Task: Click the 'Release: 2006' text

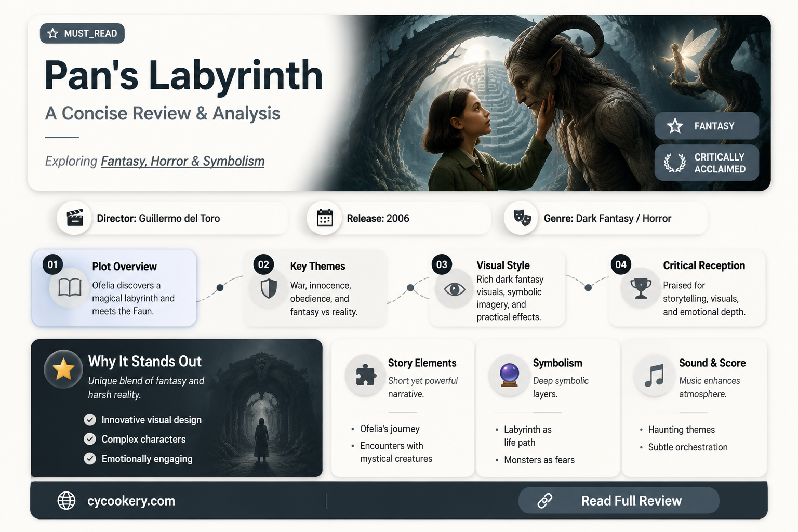Action: click(x=378, y=218)
